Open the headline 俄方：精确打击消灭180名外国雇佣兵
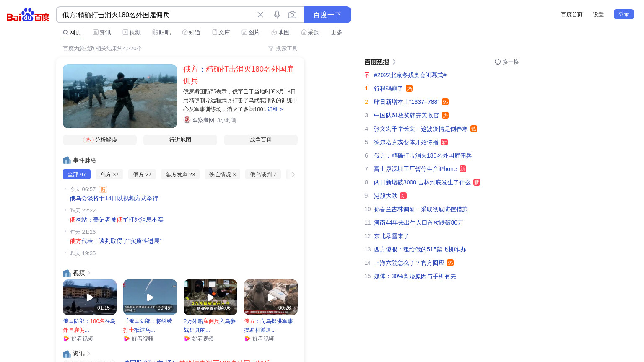Viewport: 644px width, 362px height. coord(239,75)
